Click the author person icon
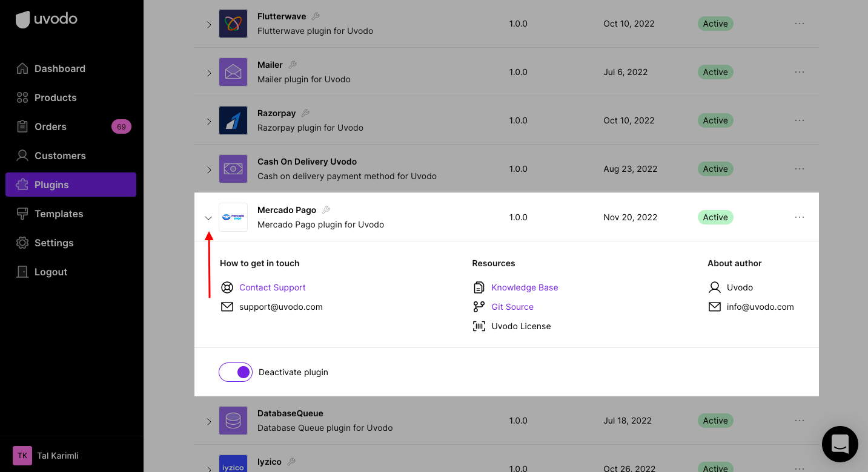The width and height of the screenshot is (868, 472). pos(715,287)
